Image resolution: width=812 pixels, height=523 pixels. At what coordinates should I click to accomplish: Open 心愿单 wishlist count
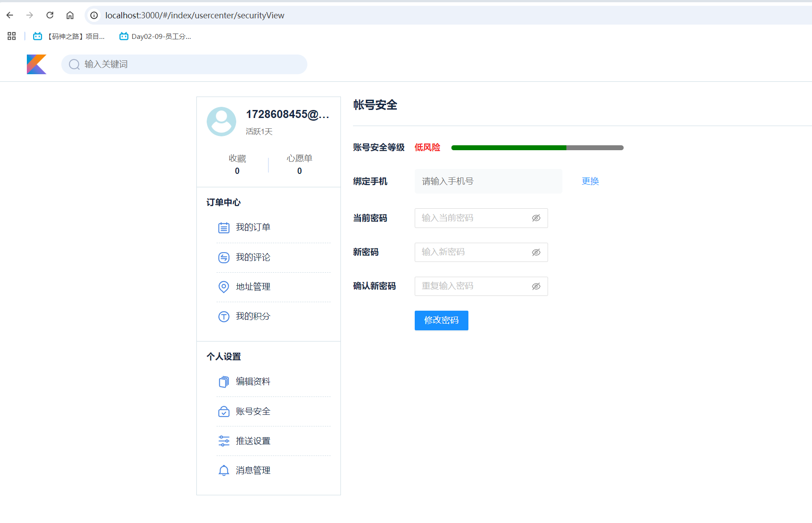(x=299, y=164)
